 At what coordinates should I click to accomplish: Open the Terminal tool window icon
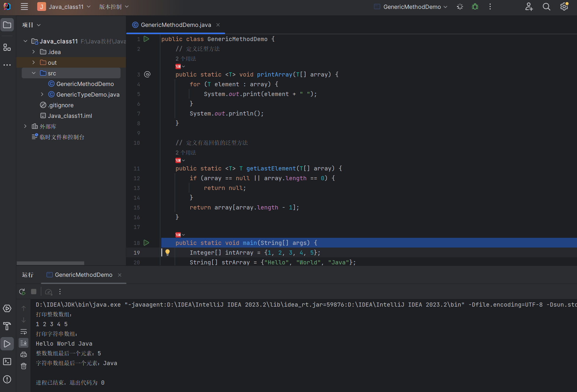(7, 362)
